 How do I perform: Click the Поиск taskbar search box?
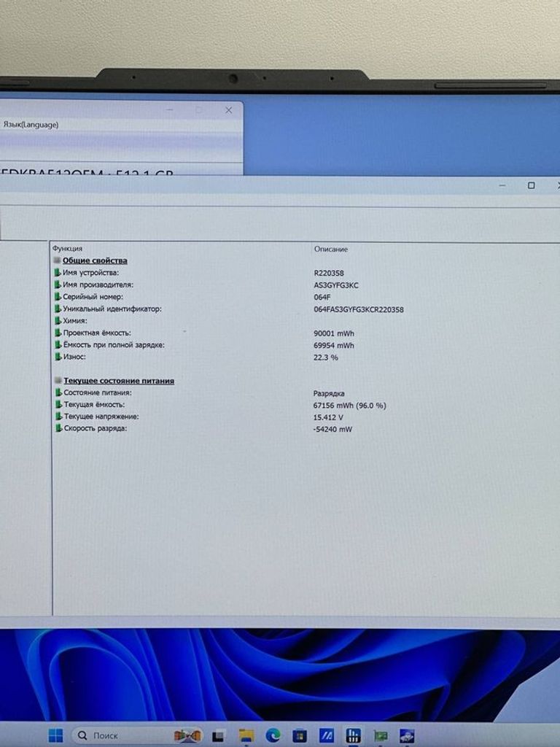tap(106, 735)
